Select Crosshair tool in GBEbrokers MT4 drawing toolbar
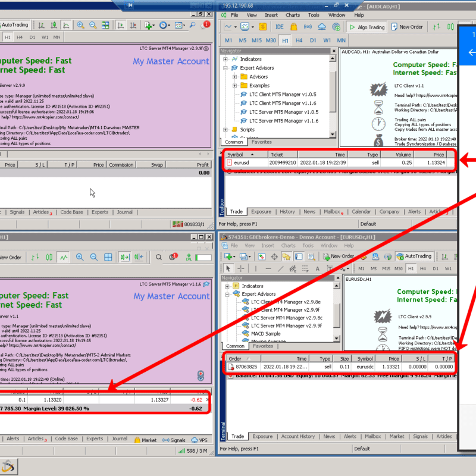This screenshot has height=476, width=476. click(x=241, y=269)
